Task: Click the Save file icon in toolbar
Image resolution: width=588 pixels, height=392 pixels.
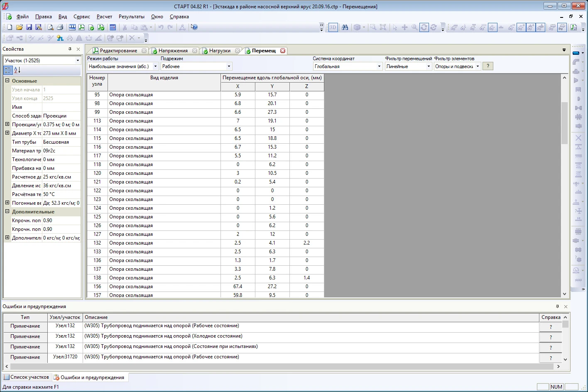Action: 29,27
